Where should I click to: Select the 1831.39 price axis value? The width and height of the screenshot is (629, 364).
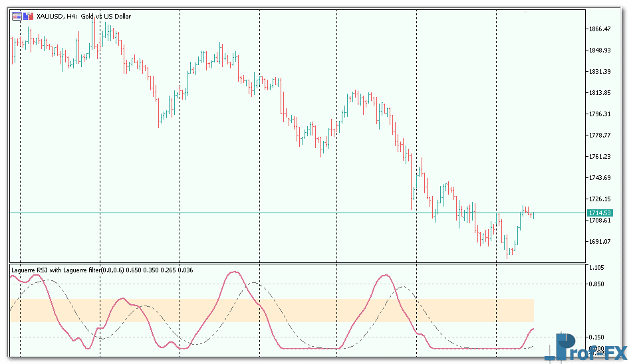[x=599, y=71]
